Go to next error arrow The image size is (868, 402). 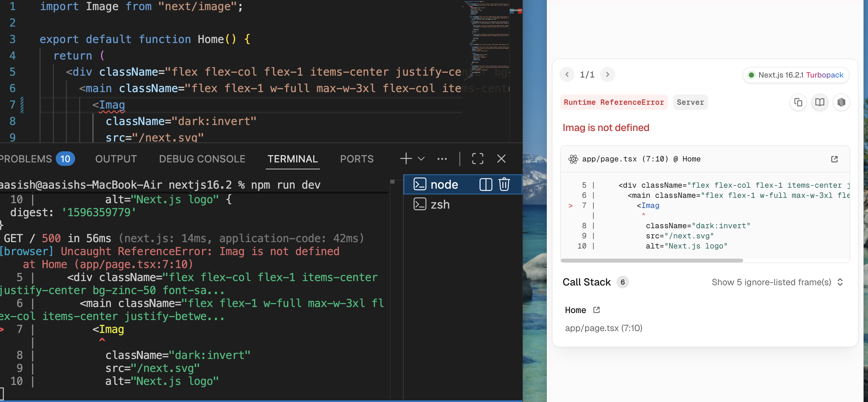[x=607, y=74]
